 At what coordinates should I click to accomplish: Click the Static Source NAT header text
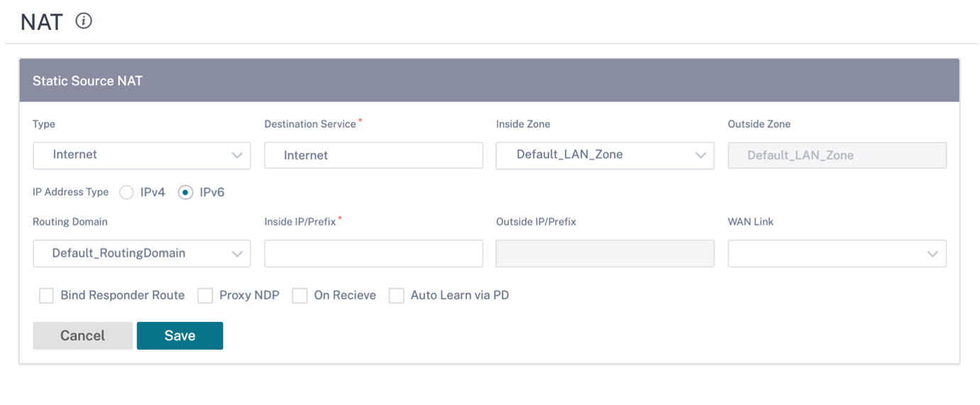pyautogui.click(x=87, y=81)
